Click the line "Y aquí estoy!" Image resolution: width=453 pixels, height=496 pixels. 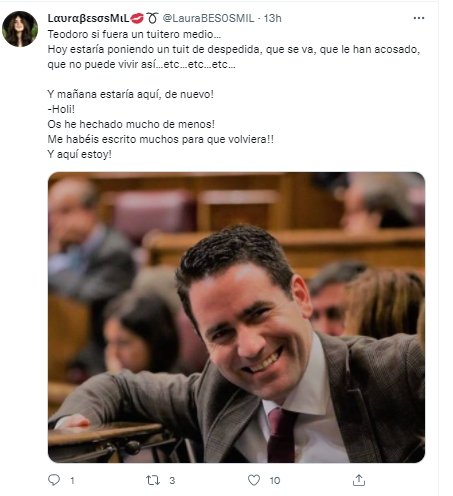(79, 154)
